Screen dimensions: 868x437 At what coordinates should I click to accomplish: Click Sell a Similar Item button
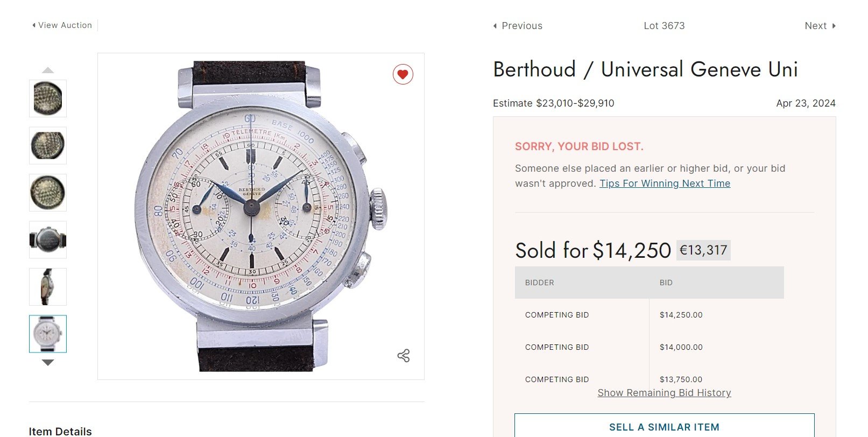(x=664, y=427)
